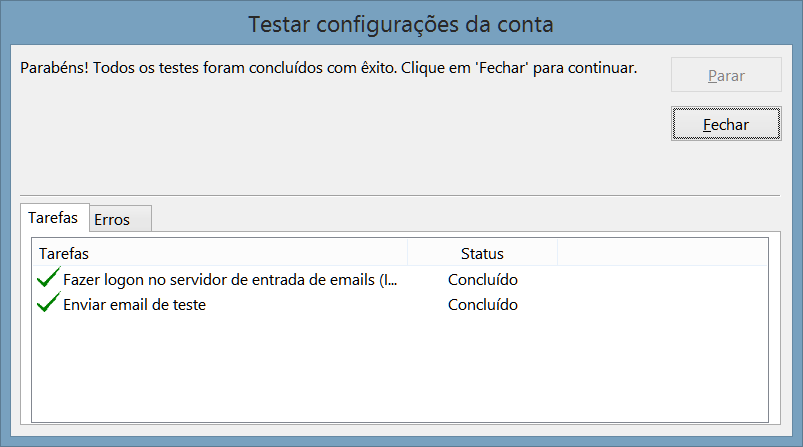Click the horizontal separator above the tabs
Image resolution: width=803 pixels, height=447 pixels.
coord(400,195)
